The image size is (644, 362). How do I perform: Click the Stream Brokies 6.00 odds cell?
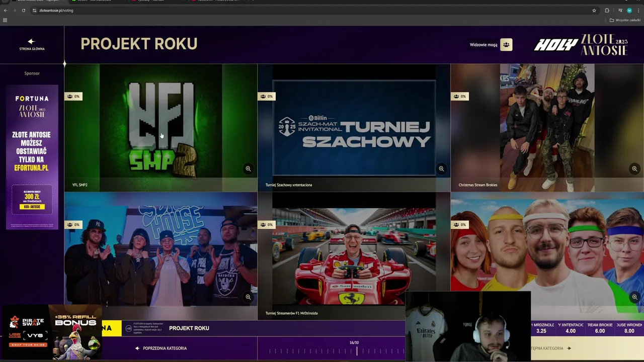600,328
